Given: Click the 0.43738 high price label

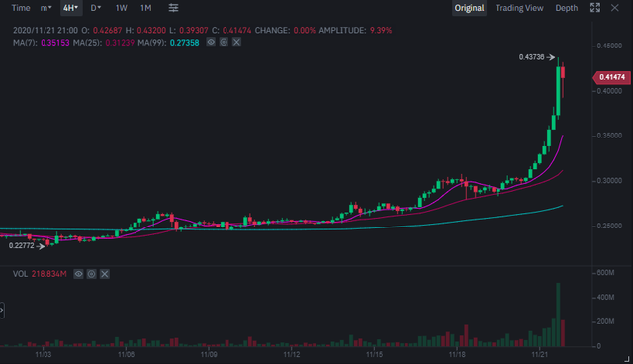Looking at the screenshot, I should pyautogui.click(x=532, y=57).
